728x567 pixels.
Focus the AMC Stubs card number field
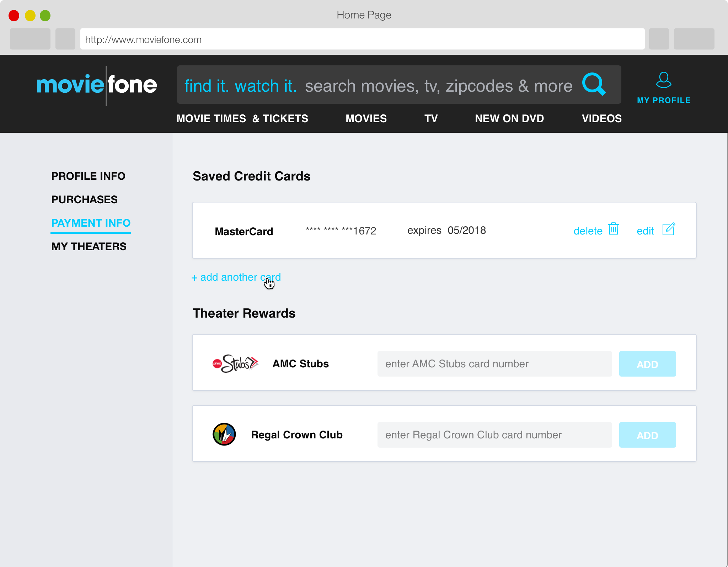(494, 364)
